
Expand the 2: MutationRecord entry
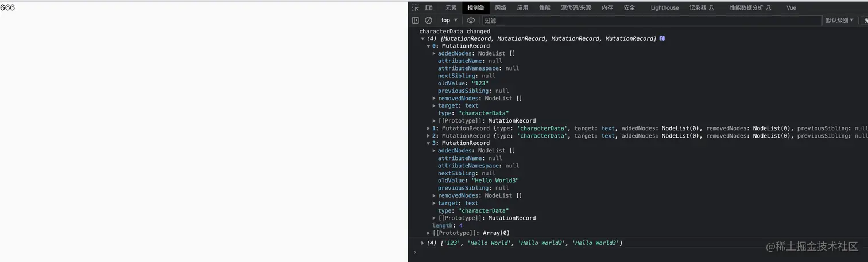[428, 136]
